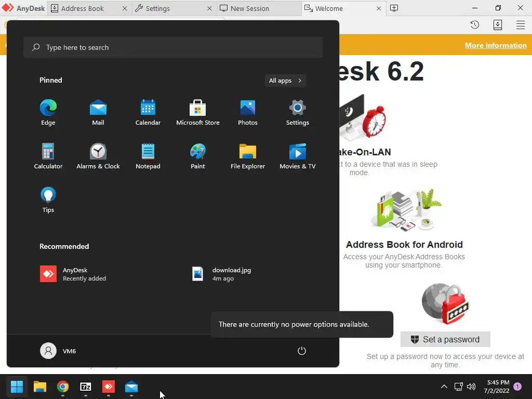The image size is (532, 399).
Task: Click the Type here to search field
Action: coord(172,47)
